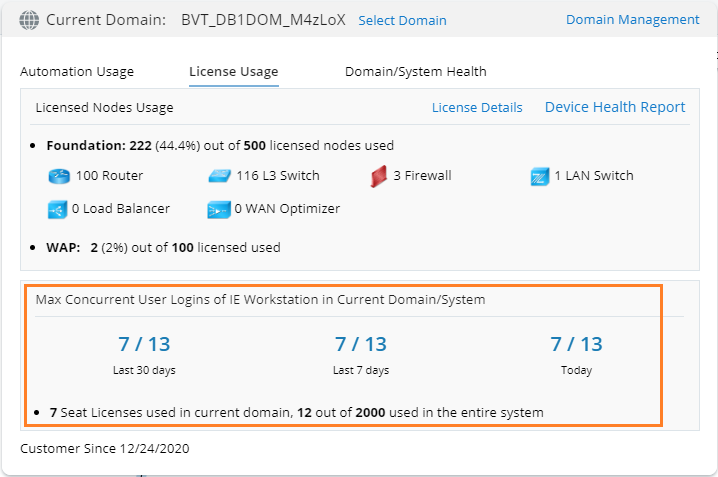Screen dimensions: 718x477
Task: Click the 7 / 13 Last 30 days value
Action: tap(144, 345)
